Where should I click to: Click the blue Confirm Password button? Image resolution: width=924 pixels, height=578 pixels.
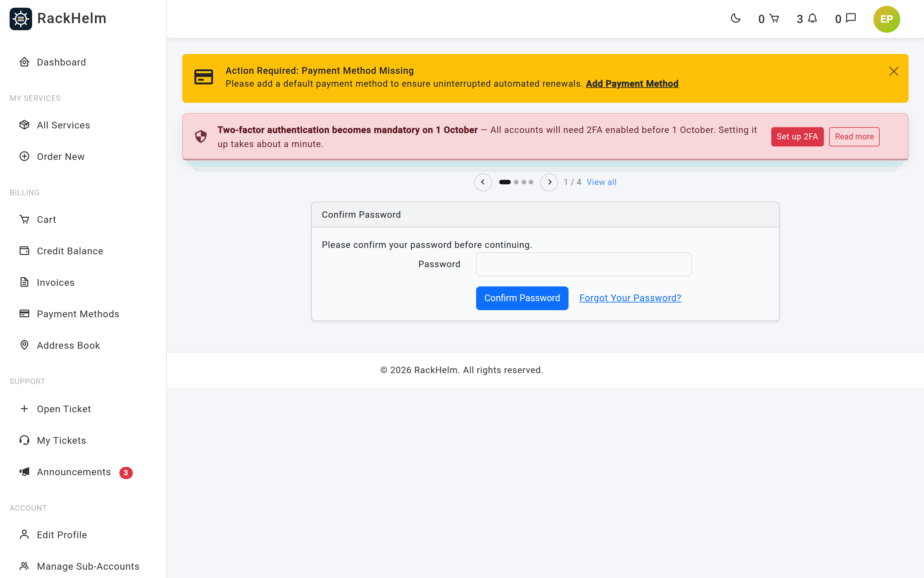(522, 298)
